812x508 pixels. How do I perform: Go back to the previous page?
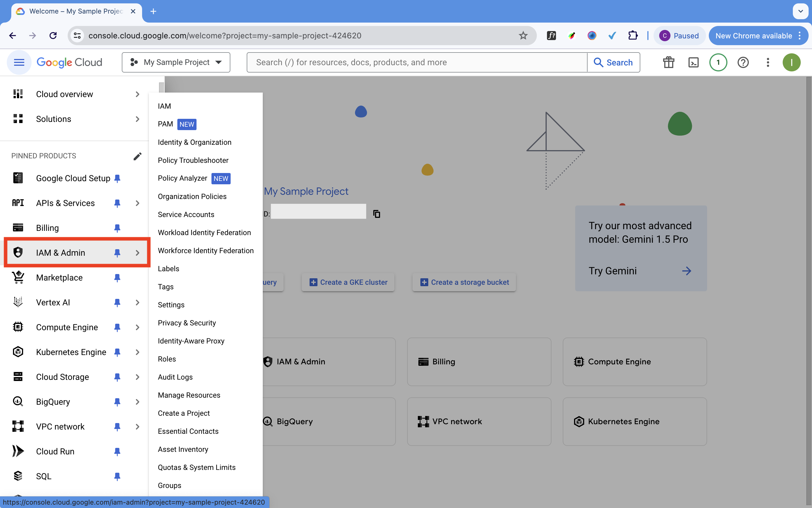coord(12,35)
